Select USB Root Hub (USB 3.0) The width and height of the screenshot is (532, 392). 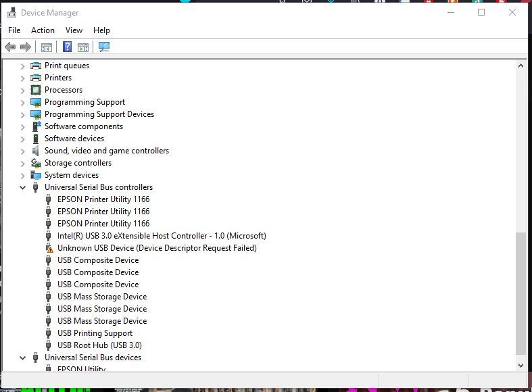[x=99, y=345]
